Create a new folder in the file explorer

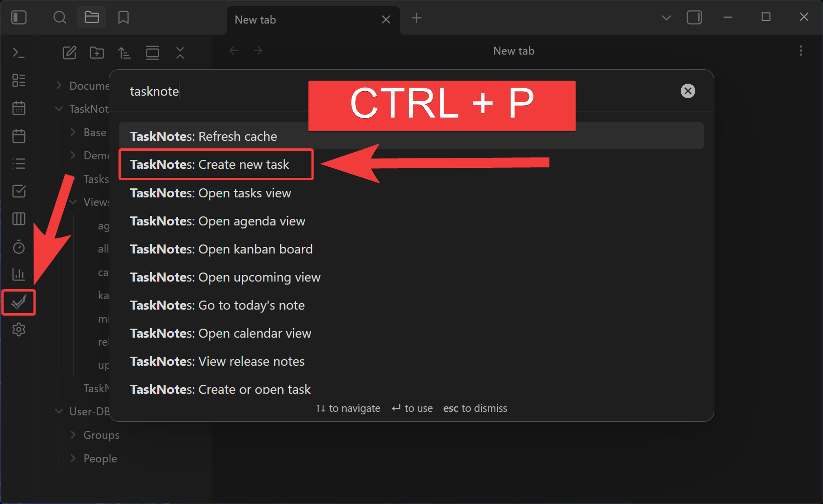[97, 53]
